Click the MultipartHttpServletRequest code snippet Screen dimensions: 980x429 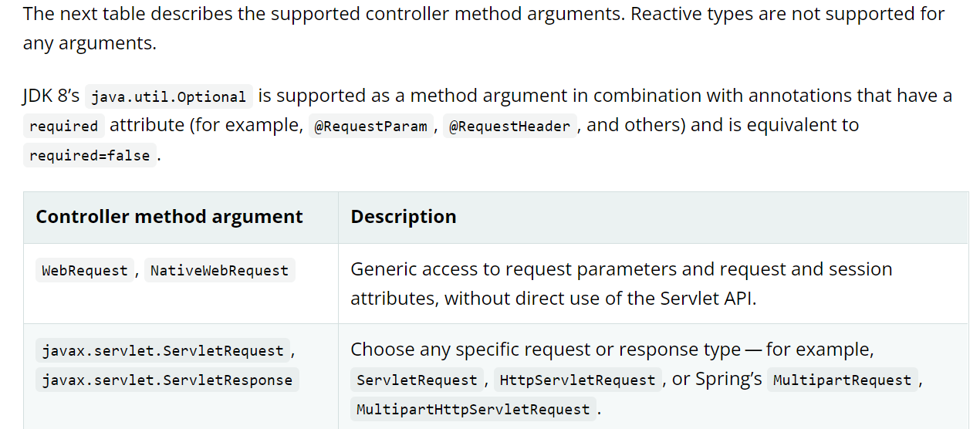[x=473, y=410]
